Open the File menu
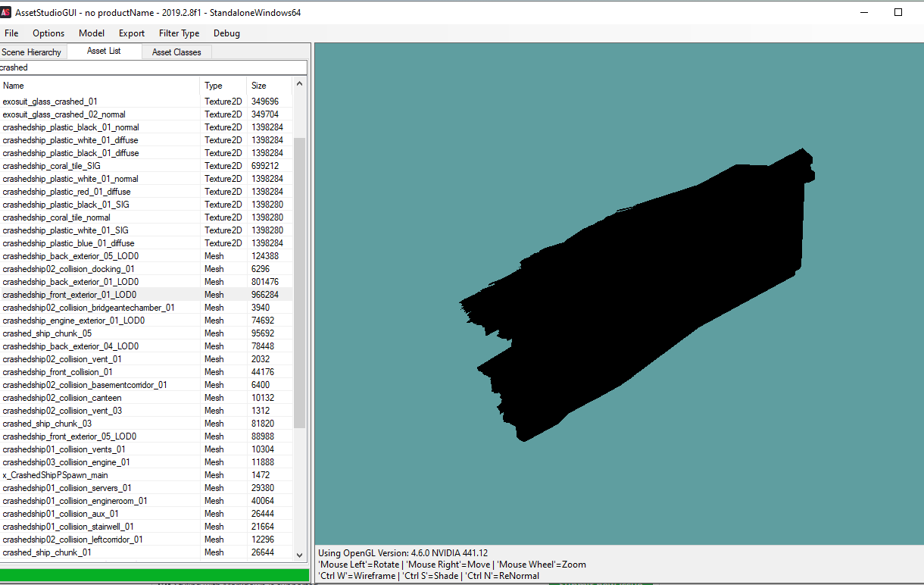 pos(11,33)
